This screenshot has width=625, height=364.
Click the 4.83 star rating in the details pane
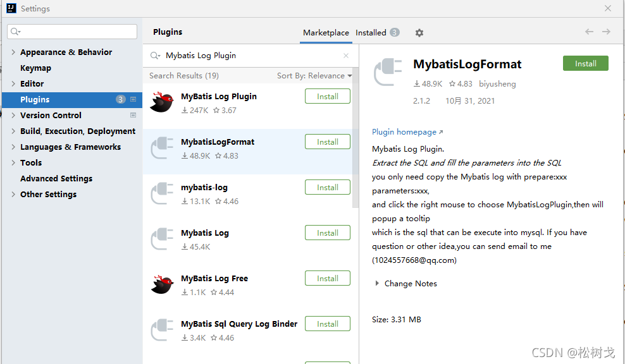point(461,84)
